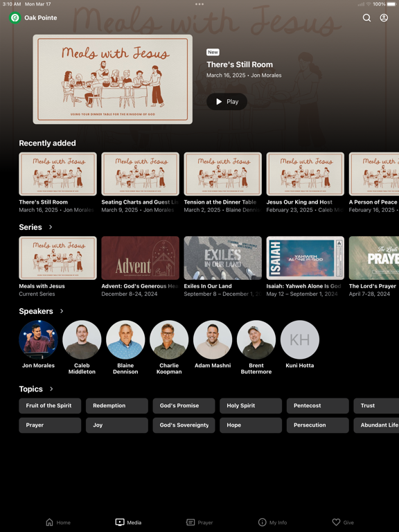Expand the Topics section chevron
399x532 pixels.
point(51,389)
